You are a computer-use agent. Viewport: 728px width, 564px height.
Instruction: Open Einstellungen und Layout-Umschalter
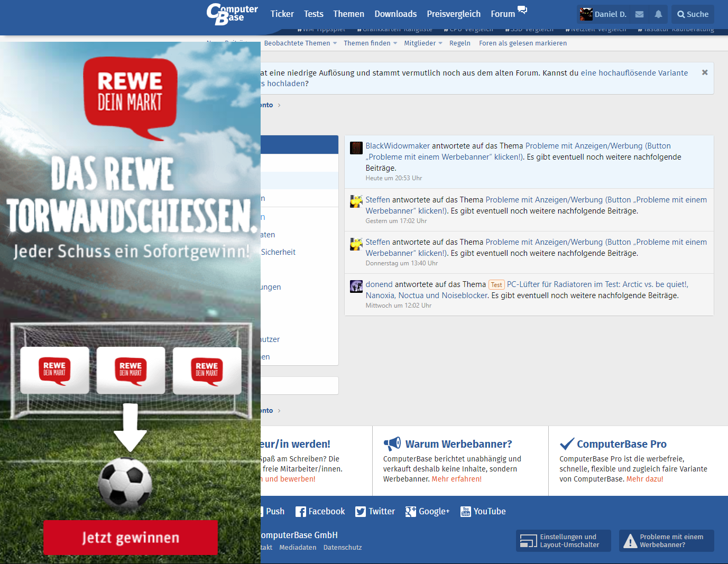tap(564, 541)
